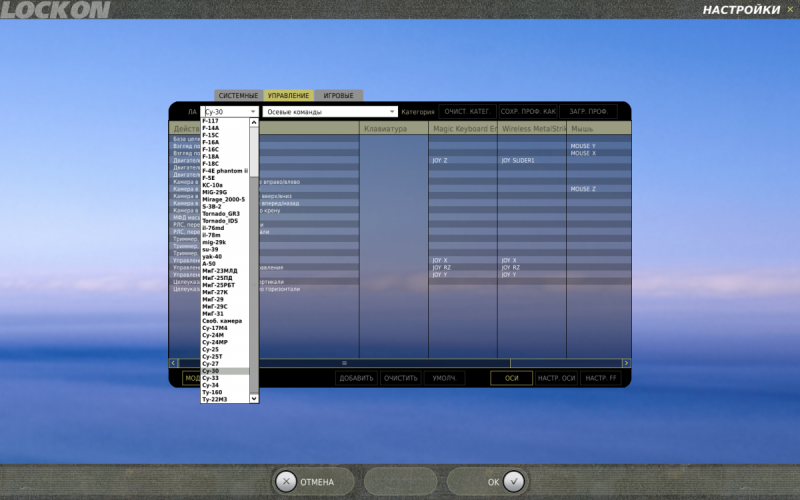Switch to the ИГРОВЫЕ tab
The height and width of the screenshot is (500, 800).
point(338,95)
